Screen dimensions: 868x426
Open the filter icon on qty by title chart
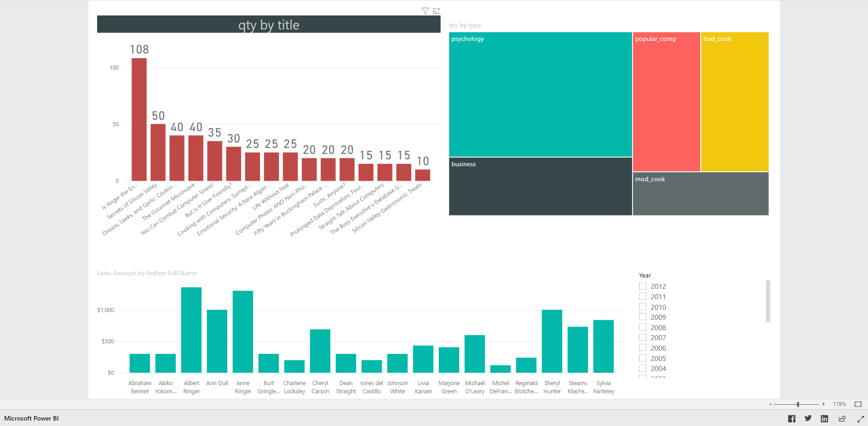(x=425, y=11)
